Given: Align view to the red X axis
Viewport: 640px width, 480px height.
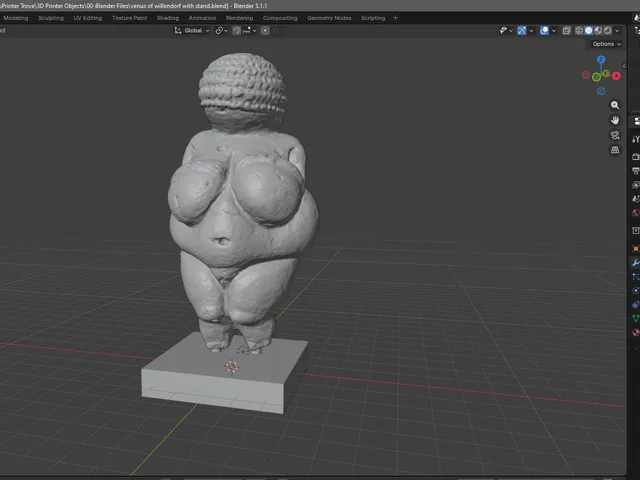Looking at the screenshot, I should pos(616,76).
